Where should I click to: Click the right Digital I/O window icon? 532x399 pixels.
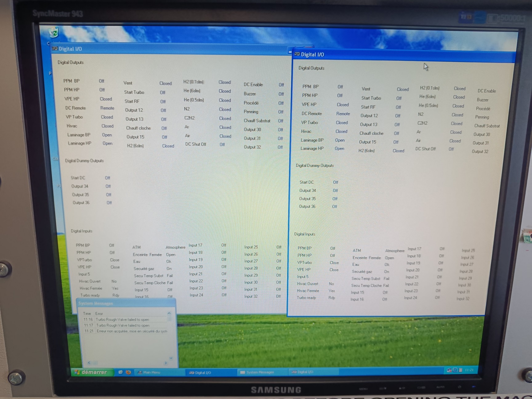point(297,54)
